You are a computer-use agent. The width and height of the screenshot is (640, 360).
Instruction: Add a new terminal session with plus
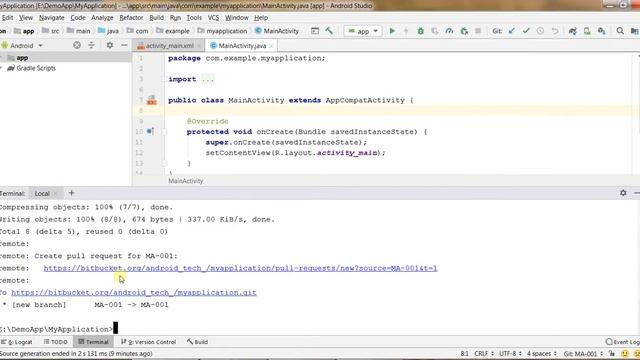coord(71,193)
